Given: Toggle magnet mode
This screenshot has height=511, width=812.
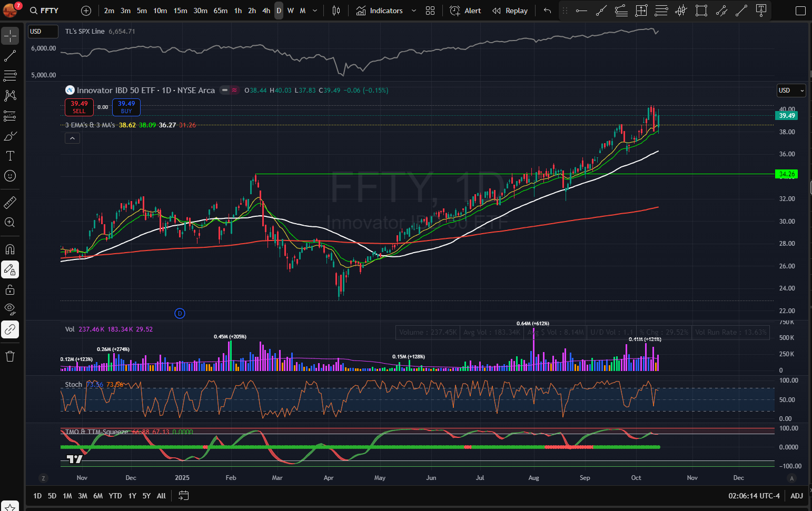Looking at the screenshot, I should pyautogui.click(x=10, y=249).
